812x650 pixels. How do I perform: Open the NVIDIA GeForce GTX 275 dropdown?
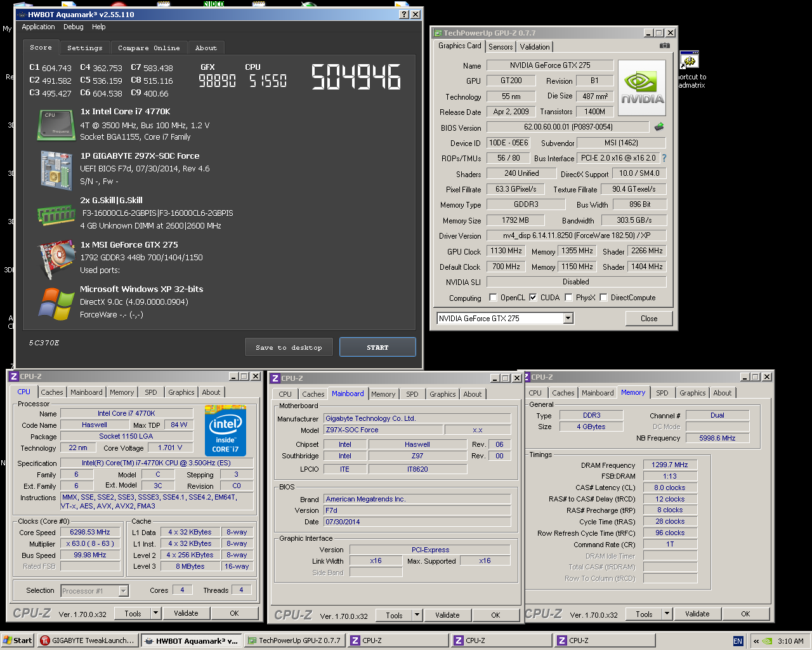(568, 318)
